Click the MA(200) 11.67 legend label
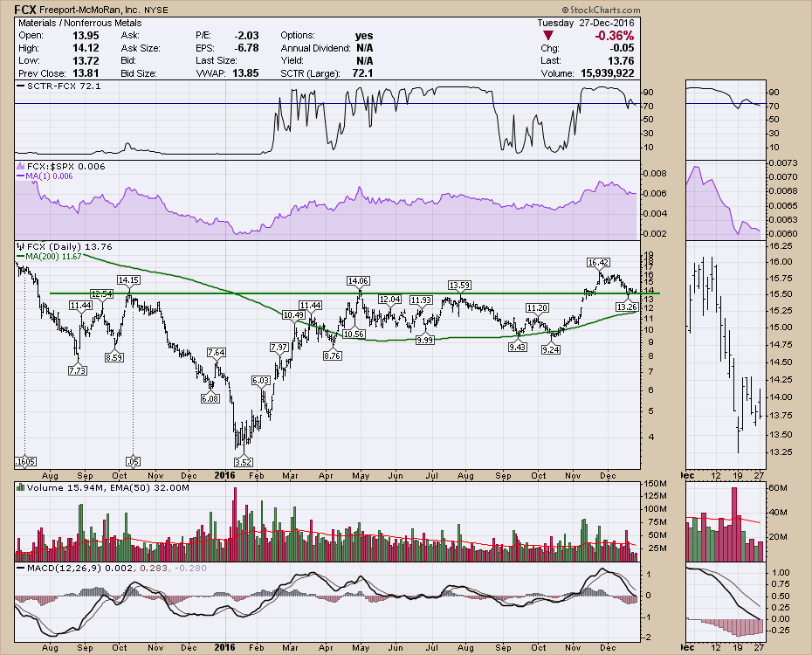The image size is (812, 655). click(x=54, y=256)
